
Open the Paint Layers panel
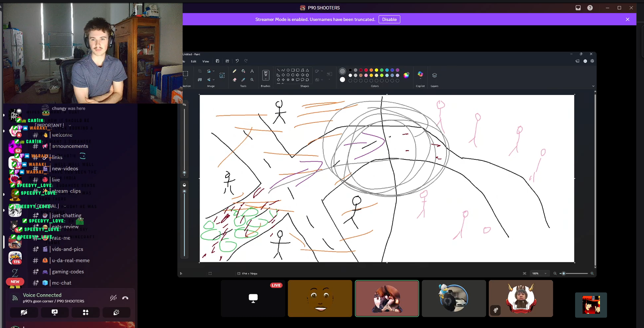pos(434,75)
